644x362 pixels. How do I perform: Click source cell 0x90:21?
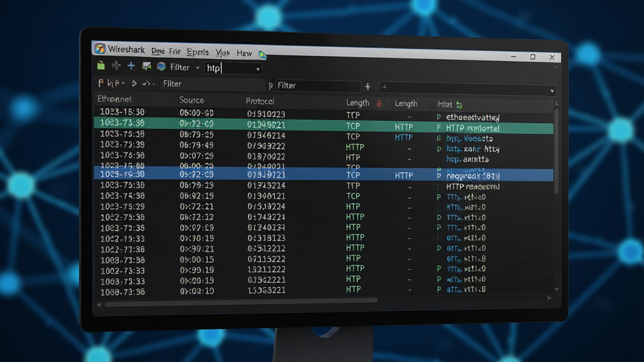196,249
